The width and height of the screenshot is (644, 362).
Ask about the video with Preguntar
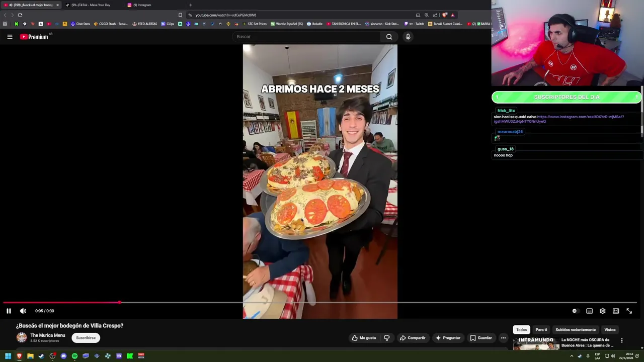click(448, 338)
